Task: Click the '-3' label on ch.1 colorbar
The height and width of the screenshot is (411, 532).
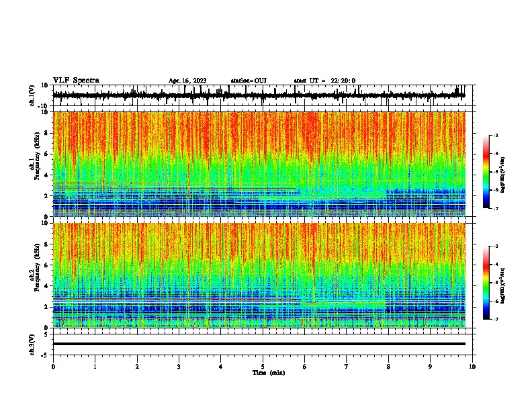Action: click(x=495, y=136)
